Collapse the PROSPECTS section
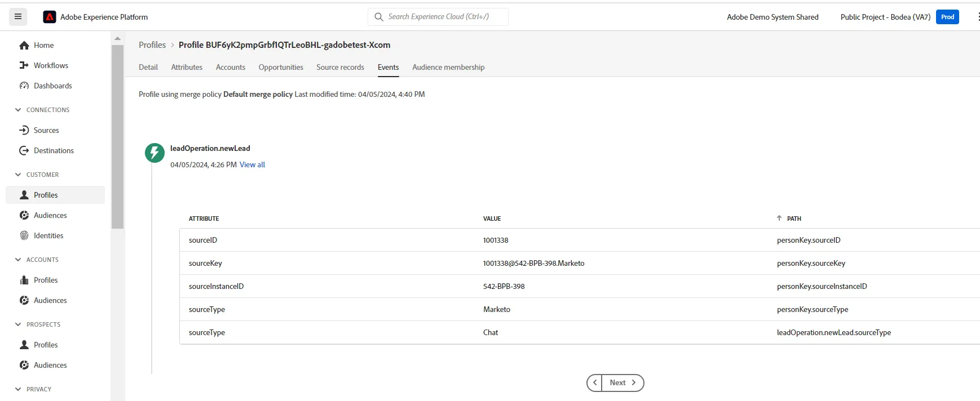 (x=18, y=324)
